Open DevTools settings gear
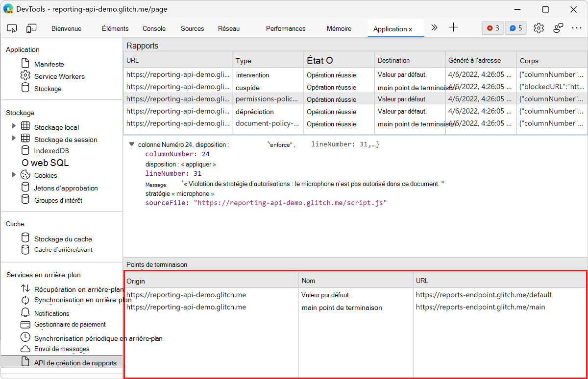This screenshot has width=588, height=379. 539,28
